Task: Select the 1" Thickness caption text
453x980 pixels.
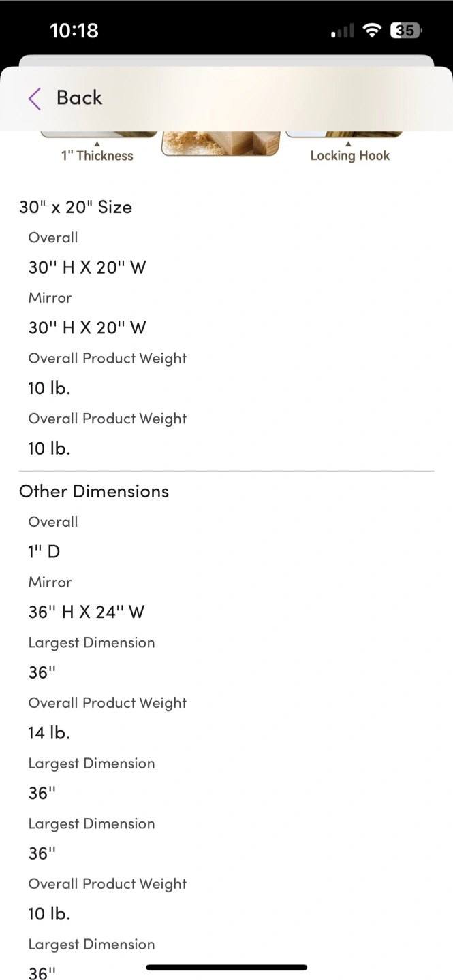Action: 97,156
